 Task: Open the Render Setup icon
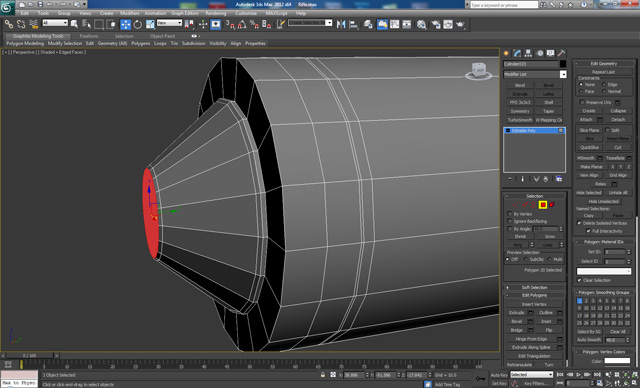click(436, 24)
